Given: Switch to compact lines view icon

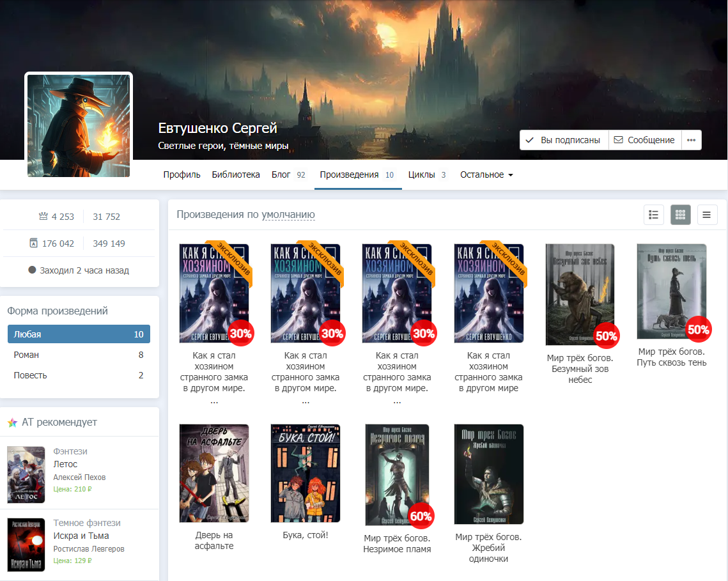Looking at the screenshot, I should 707,215.
